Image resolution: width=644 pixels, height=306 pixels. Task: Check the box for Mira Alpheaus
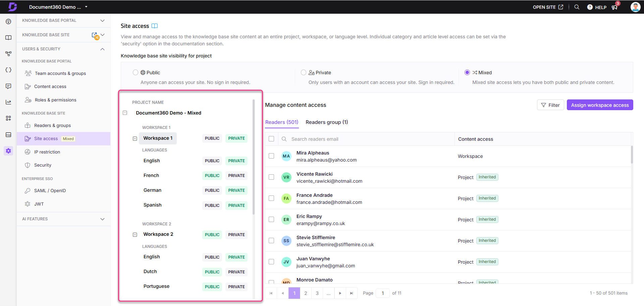tap(271, 156)
